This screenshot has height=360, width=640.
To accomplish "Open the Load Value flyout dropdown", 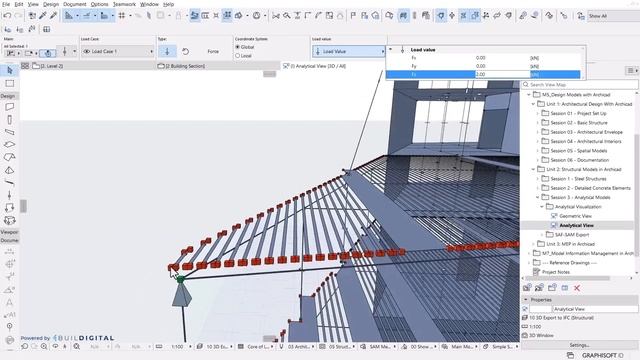I will click(x=348, y=51).
